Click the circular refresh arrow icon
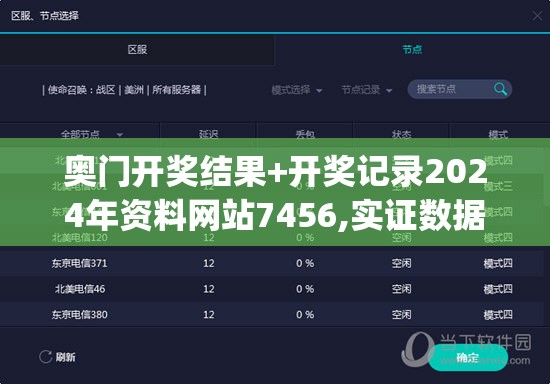This screenshot has height=384, width=550. [46, 357]
